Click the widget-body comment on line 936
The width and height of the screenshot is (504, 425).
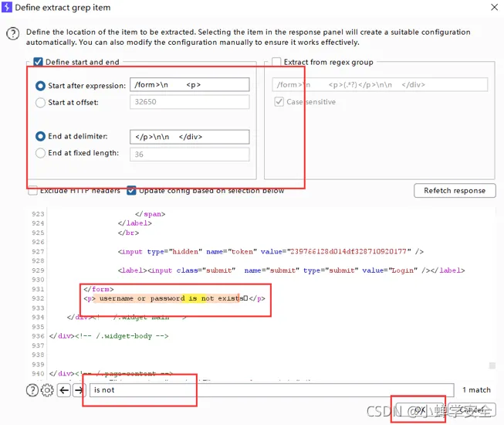click(121, 336)
